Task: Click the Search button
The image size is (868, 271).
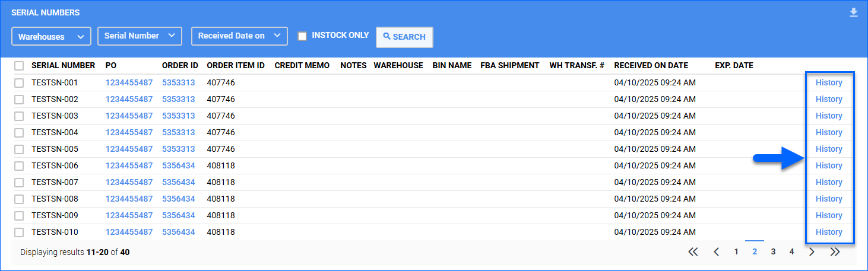Action: click(404, 37)
